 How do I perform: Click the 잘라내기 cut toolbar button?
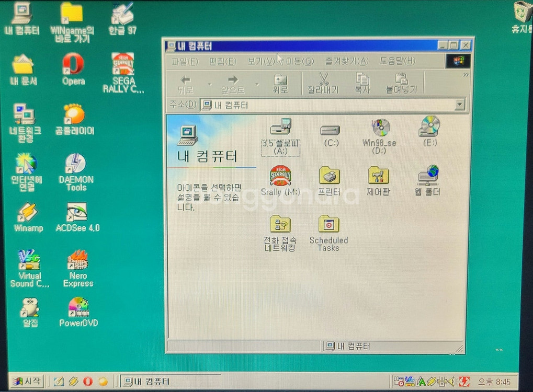point(323,84)
